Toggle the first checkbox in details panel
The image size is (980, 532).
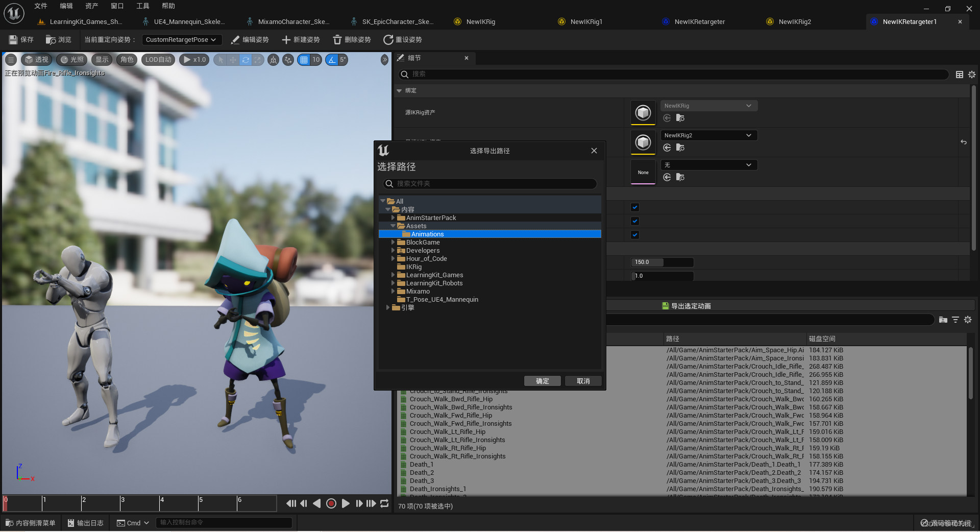click(x=635, y=207)
